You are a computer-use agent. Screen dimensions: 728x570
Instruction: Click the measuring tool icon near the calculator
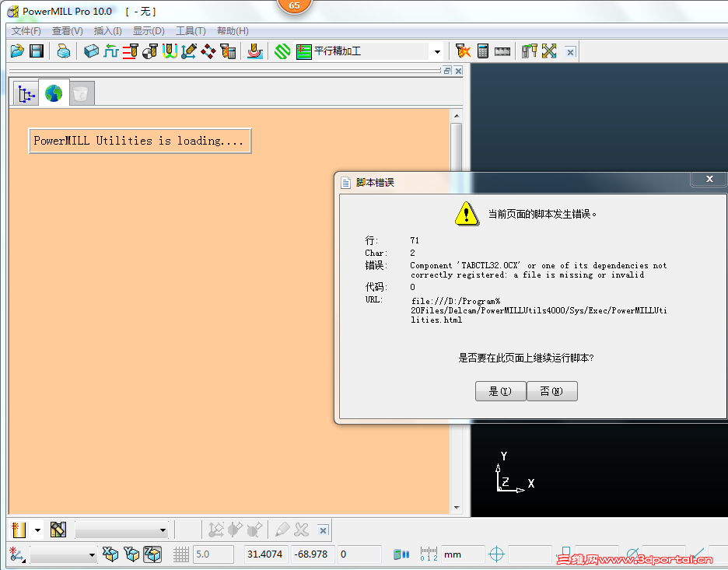(502, 51)
